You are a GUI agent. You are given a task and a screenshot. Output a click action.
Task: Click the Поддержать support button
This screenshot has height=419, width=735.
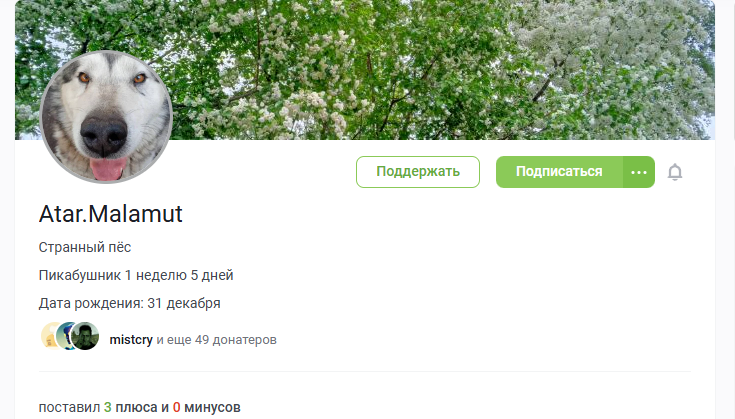click(x=418, y=172)
